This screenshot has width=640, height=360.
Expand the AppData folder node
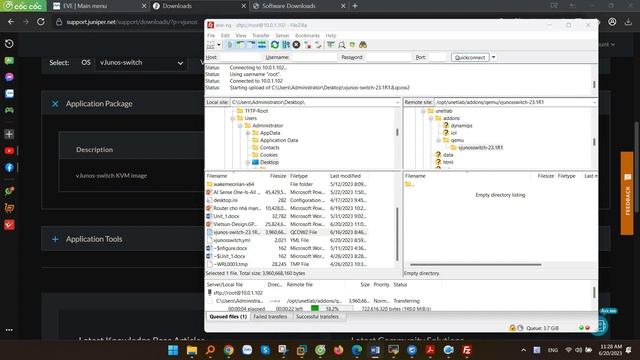pos(248,133)
